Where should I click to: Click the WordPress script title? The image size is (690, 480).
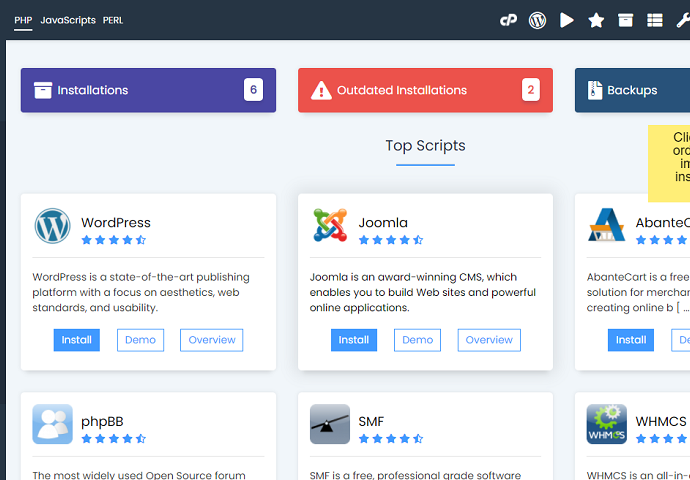[116, 223]
